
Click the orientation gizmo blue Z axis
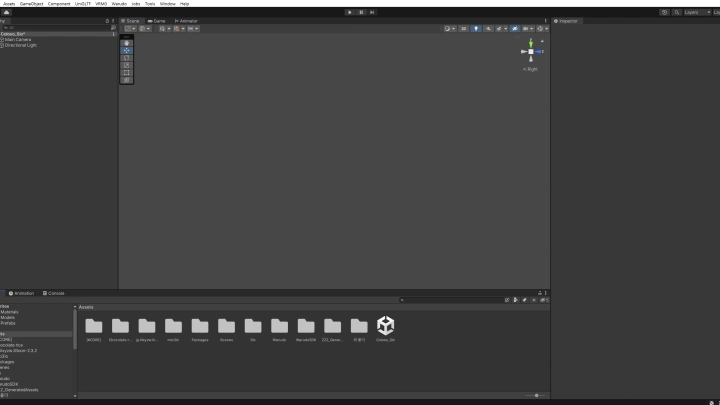coord(538,51)
